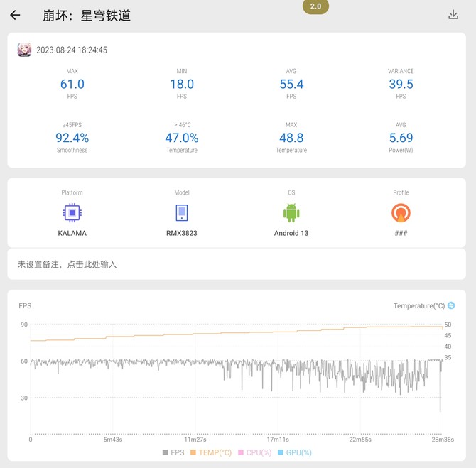Tap the Temperature(°C) axis label
Screen dimensions: 476x468
click(419, 305)
